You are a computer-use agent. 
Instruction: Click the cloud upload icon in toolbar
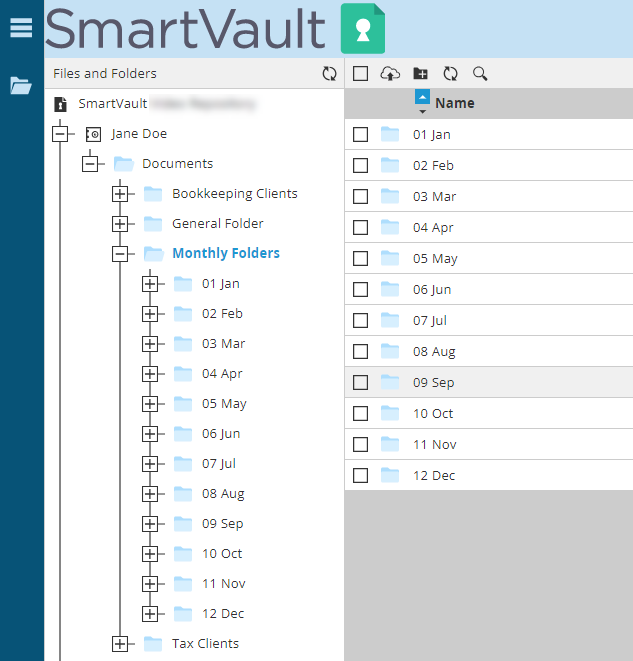(390, 74)
